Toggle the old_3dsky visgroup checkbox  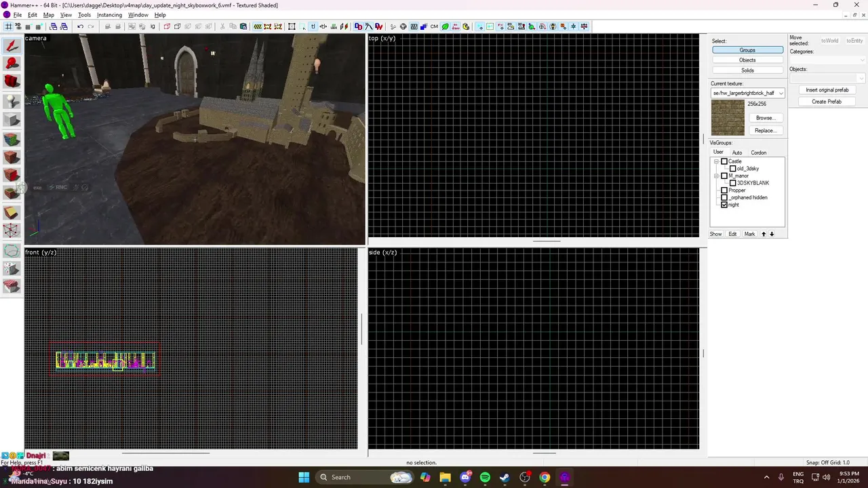(x=733, y=168)
